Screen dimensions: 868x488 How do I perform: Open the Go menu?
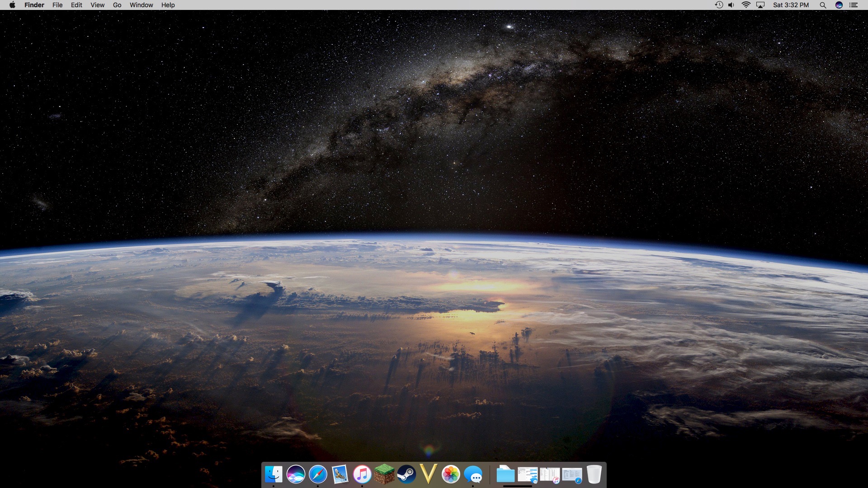117,5
